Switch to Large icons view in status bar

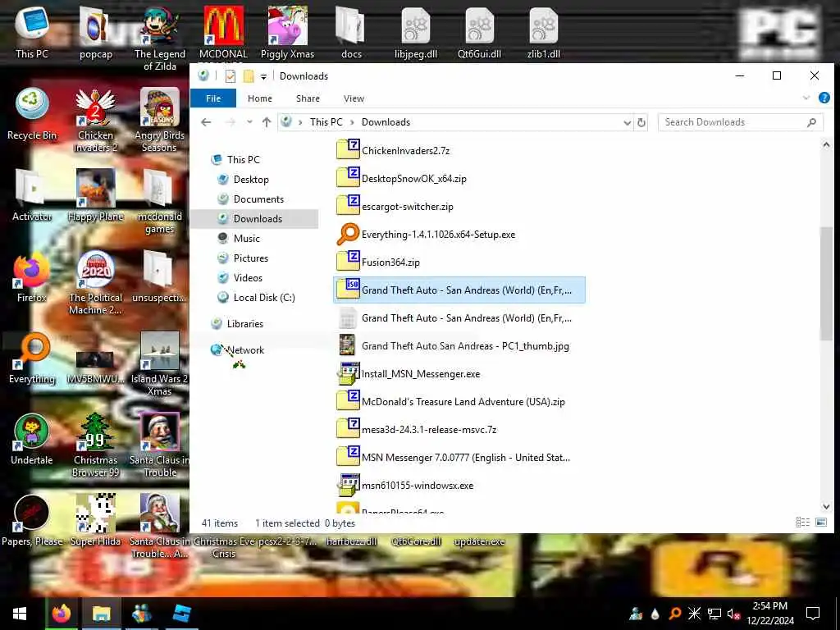click(x=820, y=523)
